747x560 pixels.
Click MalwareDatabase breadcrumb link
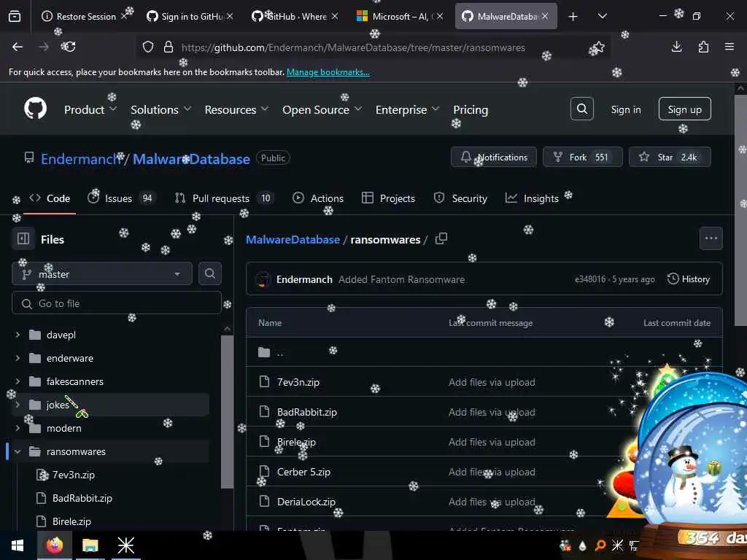pos(293,239)
